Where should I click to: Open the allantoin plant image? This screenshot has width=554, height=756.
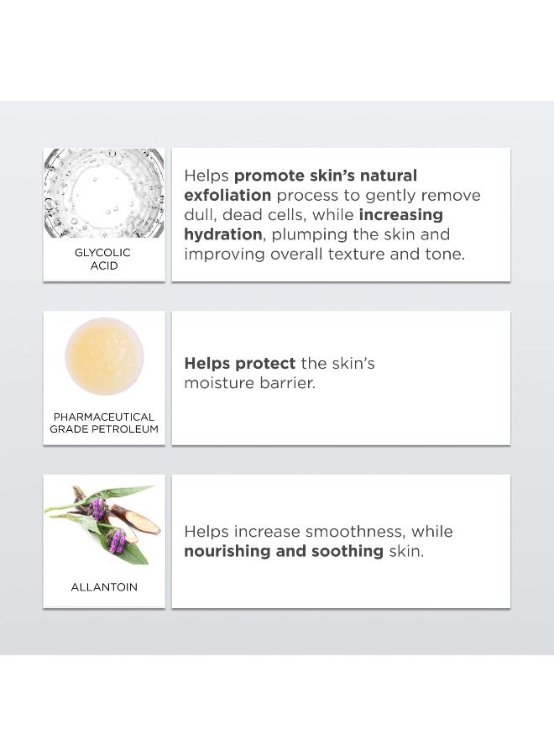click(104, 524)
